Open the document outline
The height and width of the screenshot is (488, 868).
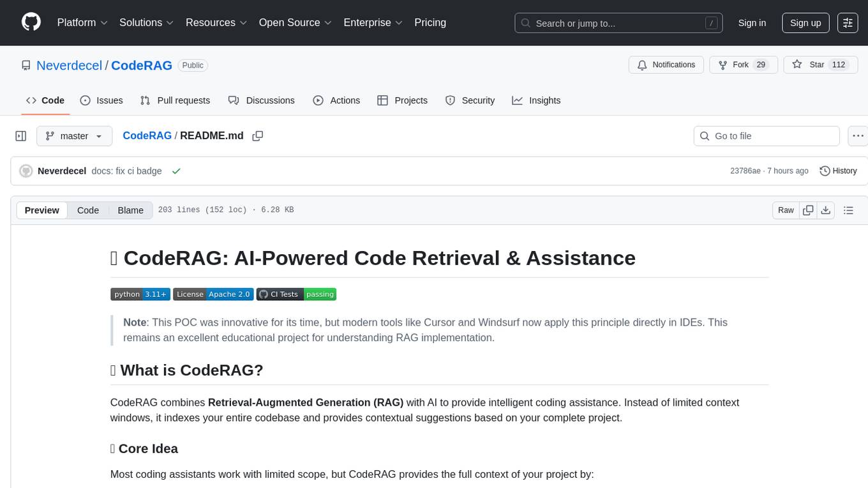coord(848,210)
